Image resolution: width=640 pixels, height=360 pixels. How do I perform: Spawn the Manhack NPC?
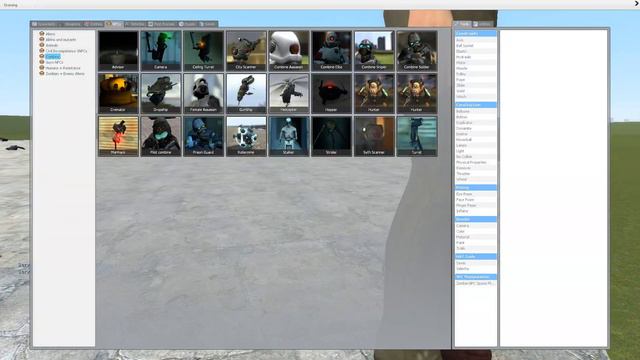(118, 136)
